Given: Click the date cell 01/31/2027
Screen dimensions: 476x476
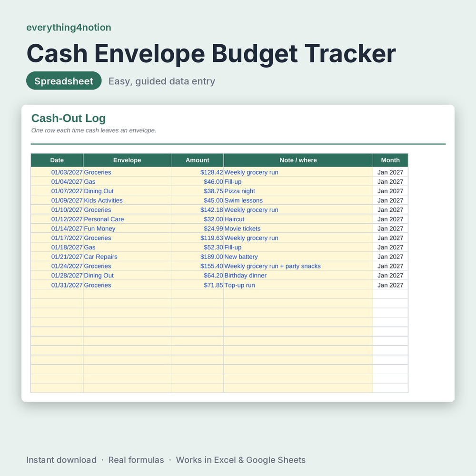Looking at the screenshot, I should (57, 285).
